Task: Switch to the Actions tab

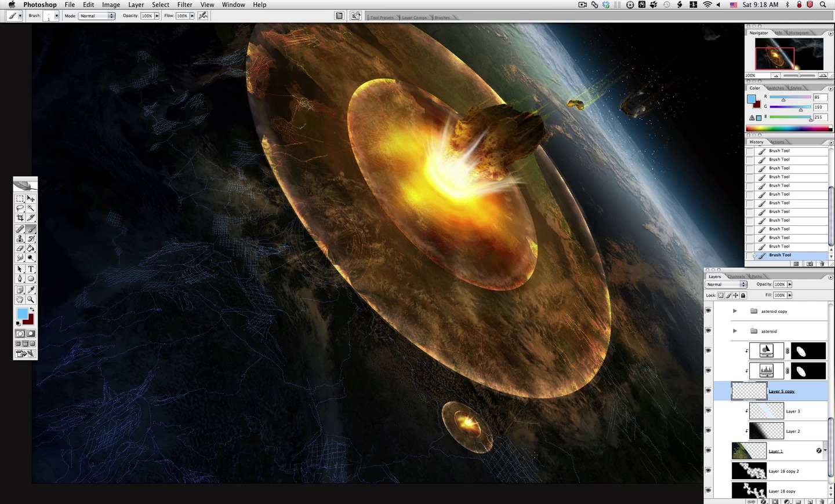Action: (x=778, y=142)
